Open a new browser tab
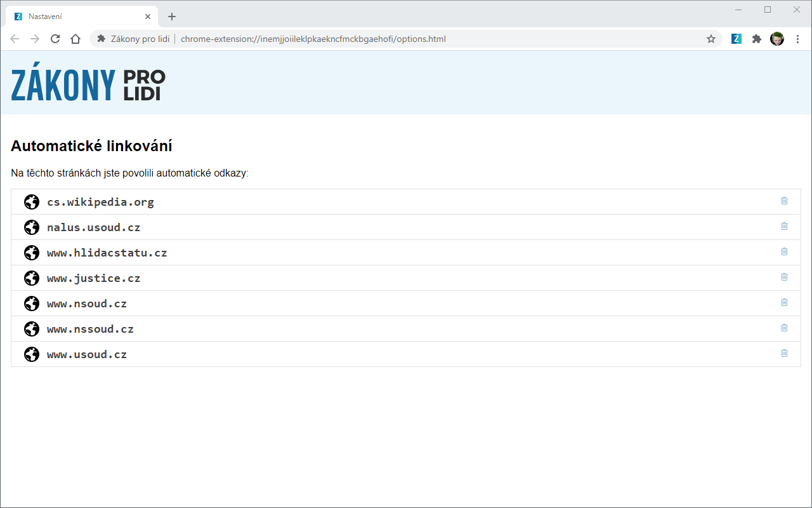The width and height of the screenshot is (812, 508). tap(171, 17)
